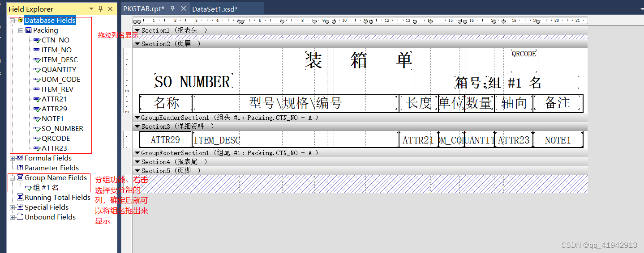Select the SO NUMBER field on the report
The image size is (644, 253).
click(193, 82)
